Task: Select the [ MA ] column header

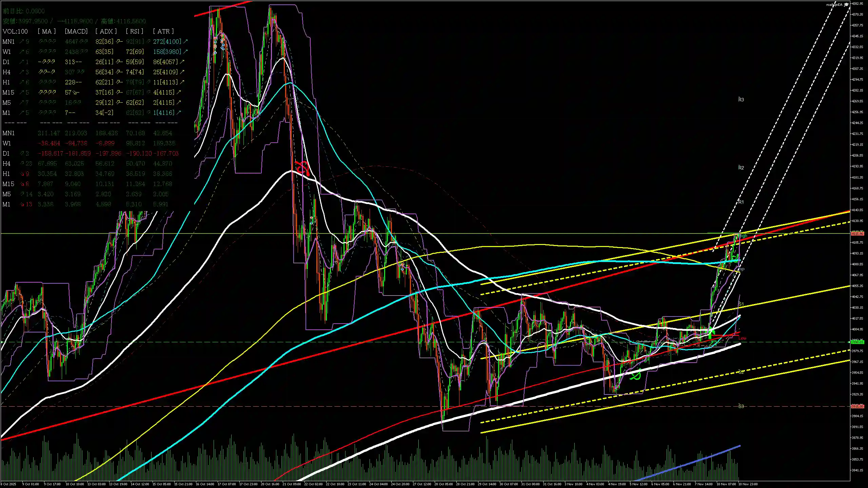Action: point(46,31)
